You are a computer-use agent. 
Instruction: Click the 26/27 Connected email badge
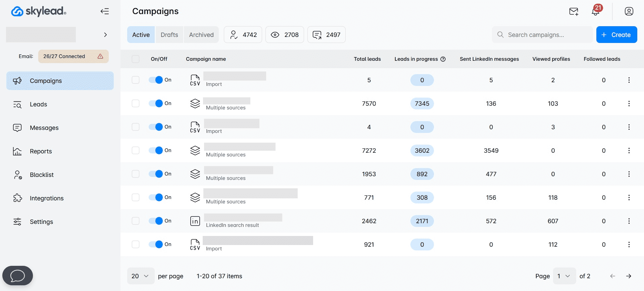click(x=73, y=56)
